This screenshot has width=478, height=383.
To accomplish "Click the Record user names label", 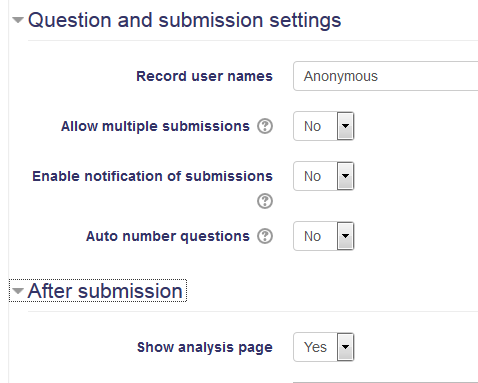I will coord(204,76).
